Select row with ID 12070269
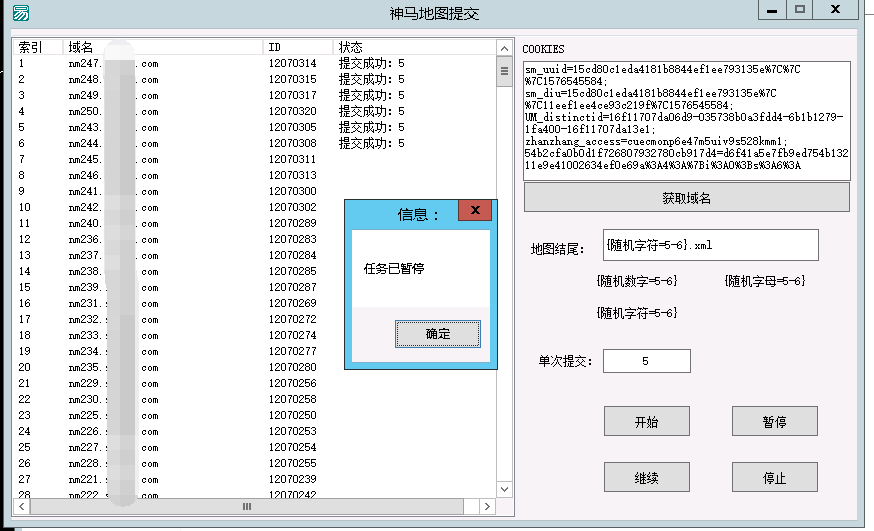 (254, 303)
